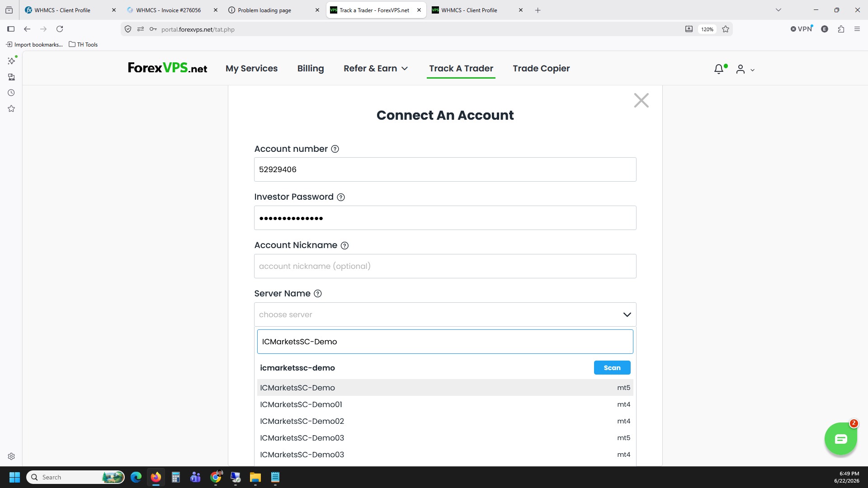Click the Account Nickname field
Viewport: 868px width, 488px height.
pyautogui.click(x=445, y=266)
